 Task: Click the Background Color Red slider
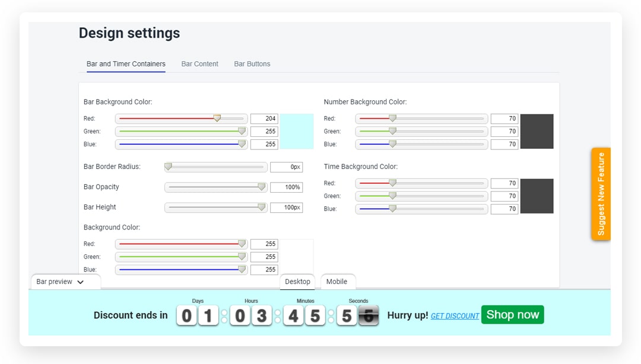(182, 244)
